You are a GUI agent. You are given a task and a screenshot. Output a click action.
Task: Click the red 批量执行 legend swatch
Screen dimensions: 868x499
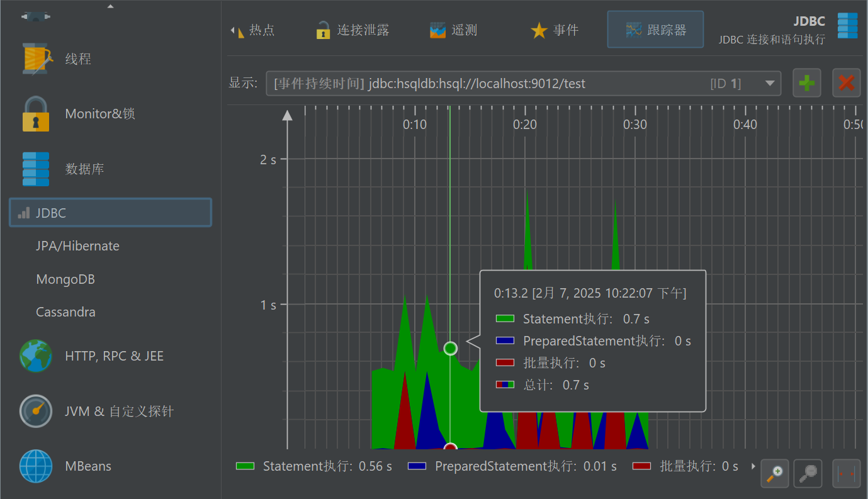click(642, 466)
